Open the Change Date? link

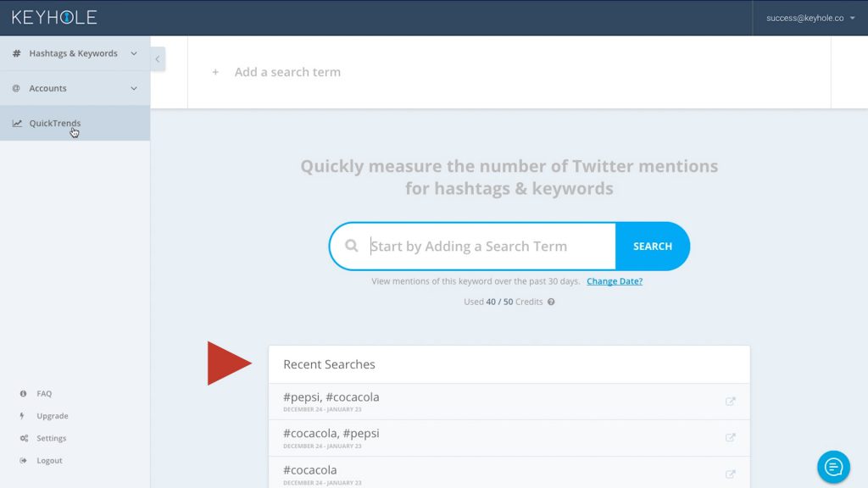tap(615, 281)
